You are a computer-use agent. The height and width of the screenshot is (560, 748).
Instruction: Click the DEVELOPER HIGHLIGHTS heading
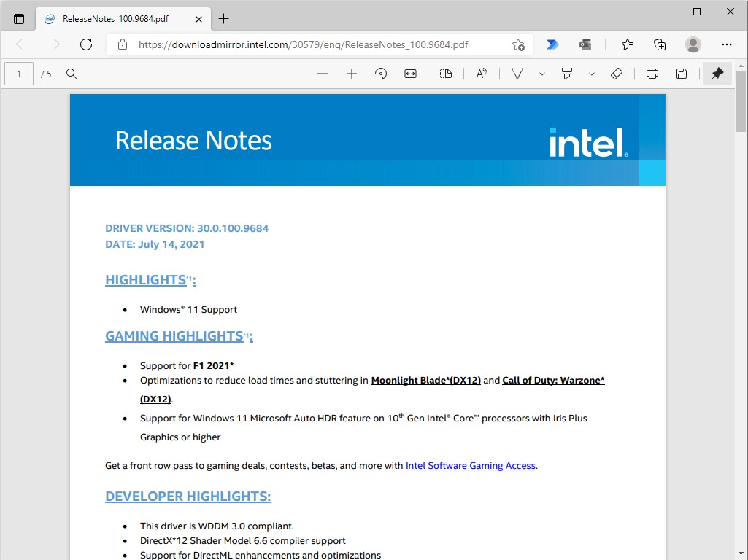[x=188, y=497]
